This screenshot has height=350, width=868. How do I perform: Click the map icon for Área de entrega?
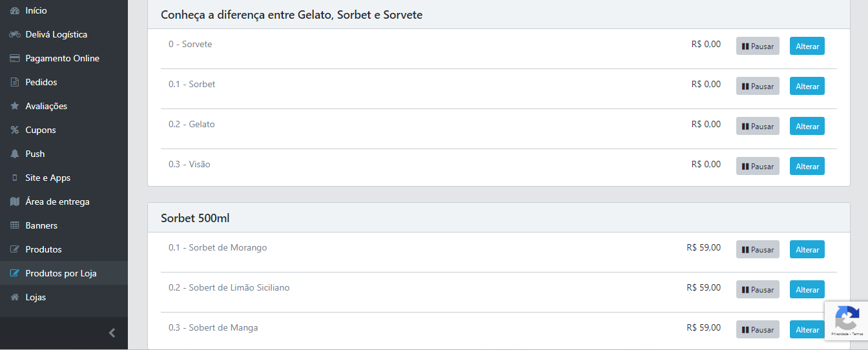tap(15, 201)
